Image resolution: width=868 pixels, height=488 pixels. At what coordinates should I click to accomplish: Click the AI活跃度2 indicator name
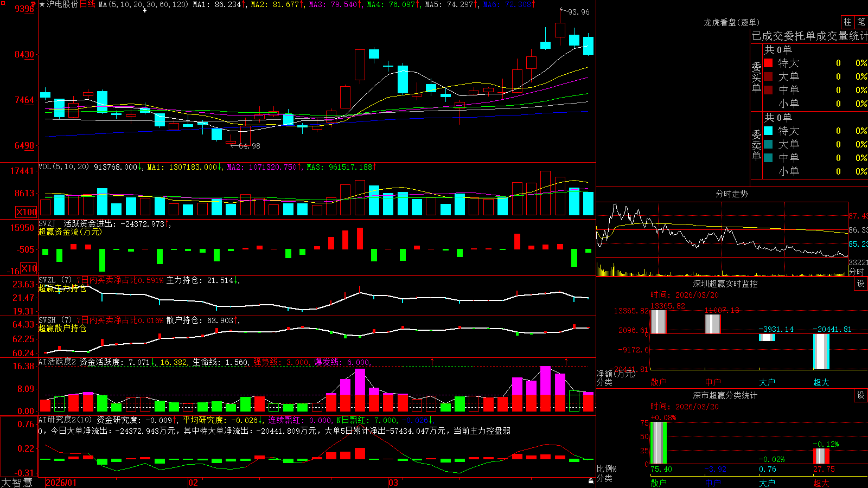coord(58,362)
